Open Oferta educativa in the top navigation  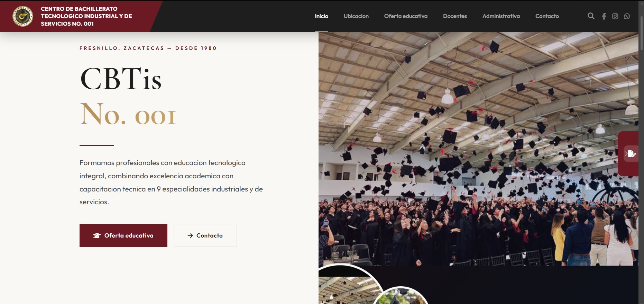[406, 16]
